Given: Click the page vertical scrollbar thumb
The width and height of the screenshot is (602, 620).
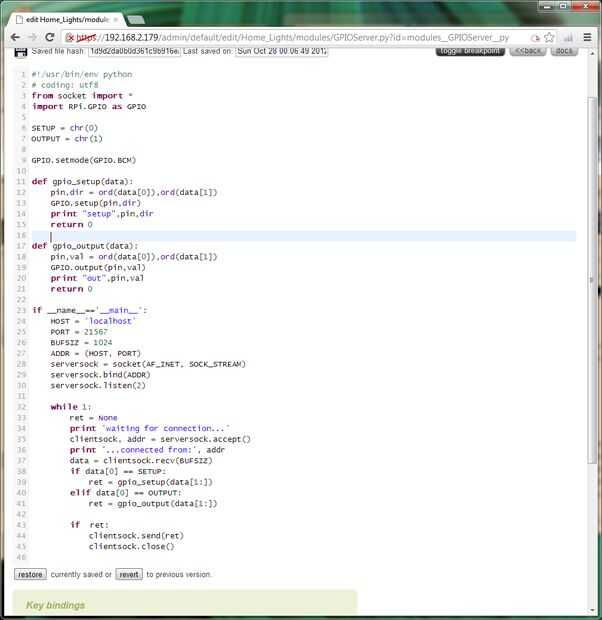Looking at the screenshot, I should pyautogui.click(x=592, y=279).
